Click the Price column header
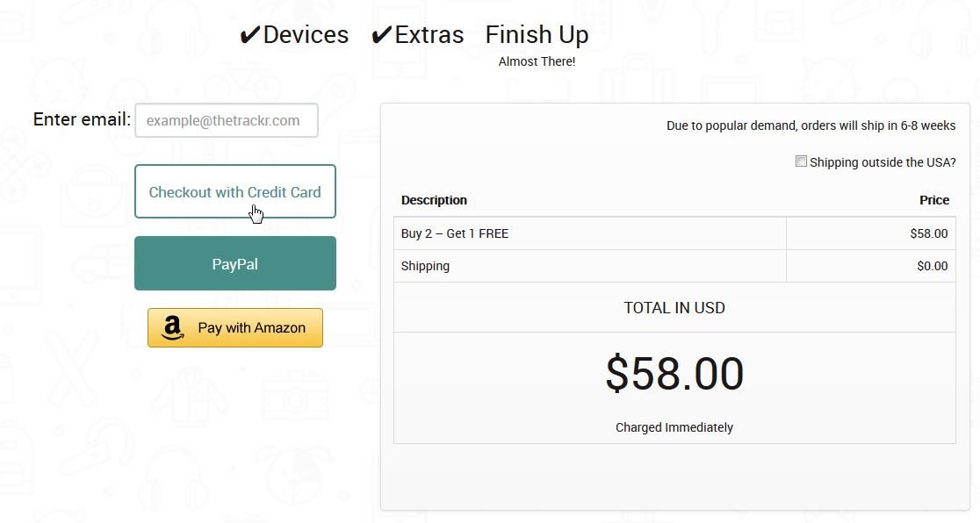The width and height of the screenshot is (980, 523). coord(933,200)
